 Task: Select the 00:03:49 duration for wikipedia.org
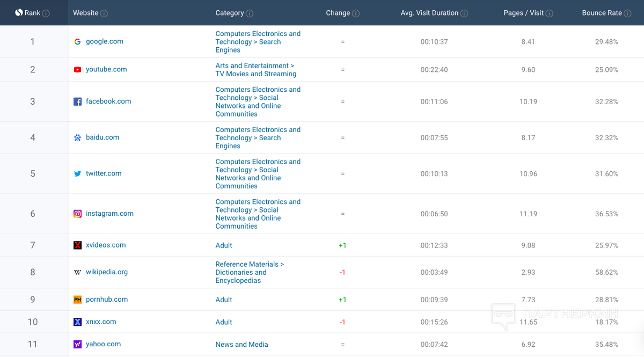434,273
